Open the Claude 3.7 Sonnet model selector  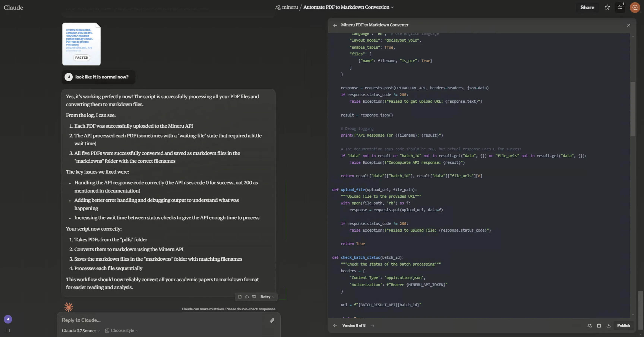pos(81,330)
